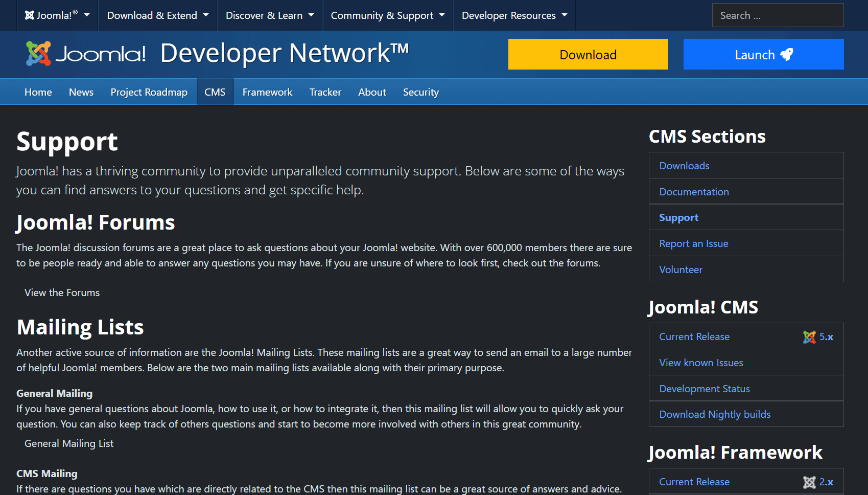Open the Framework nav item
868x495 pixels.
pos(267,92)
